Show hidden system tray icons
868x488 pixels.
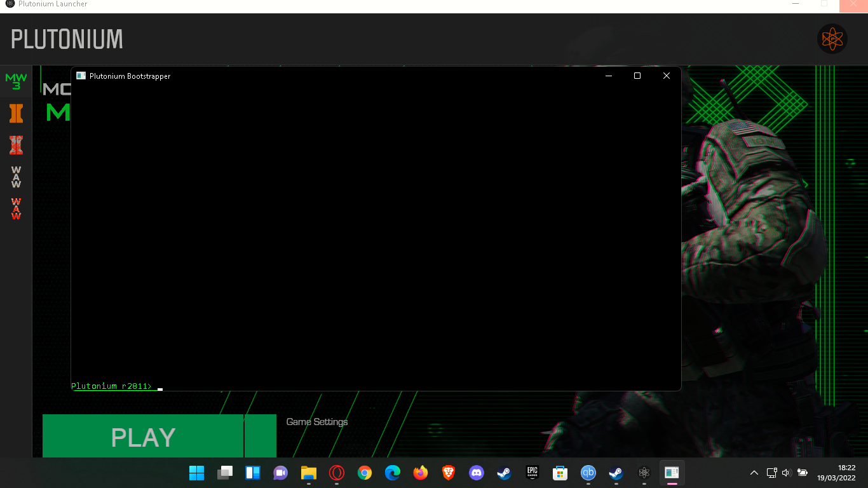pos(754,473)
